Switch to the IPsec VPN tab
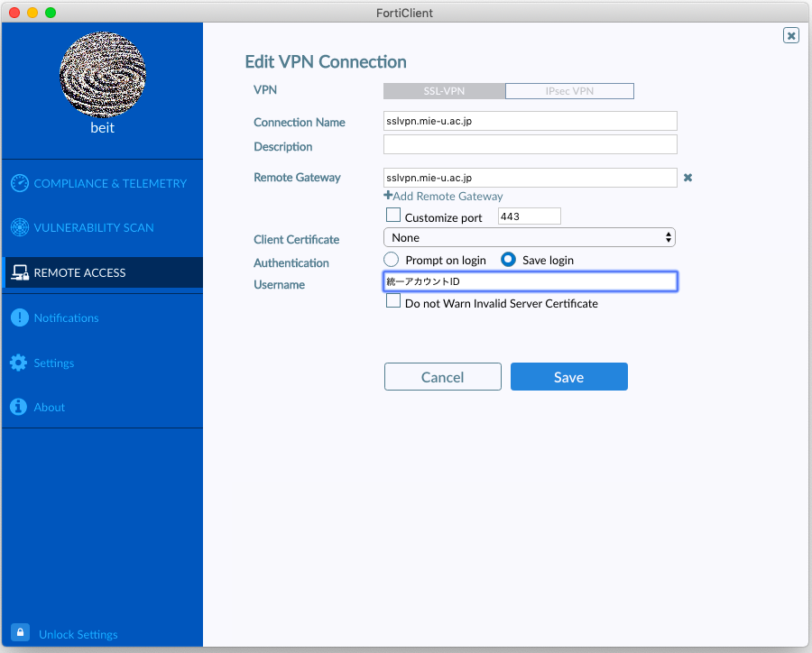812x653 pixels. point(570,90)
